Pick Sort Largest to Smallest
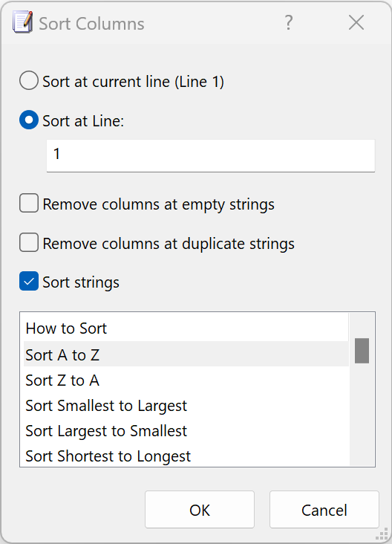Image resolution: width=392 pixels, height=544 pixels. pyautogui.click(x=186, y=430)
